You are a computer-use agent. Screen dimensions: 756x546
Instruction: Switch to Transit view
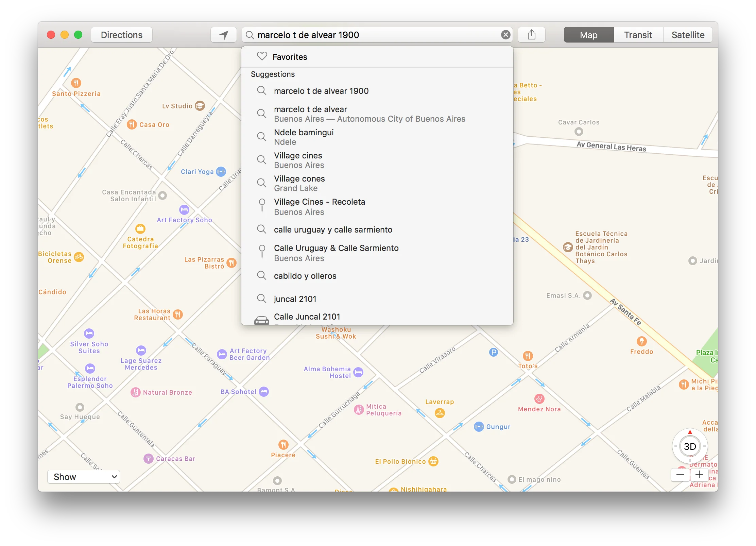tap(638, 35)
